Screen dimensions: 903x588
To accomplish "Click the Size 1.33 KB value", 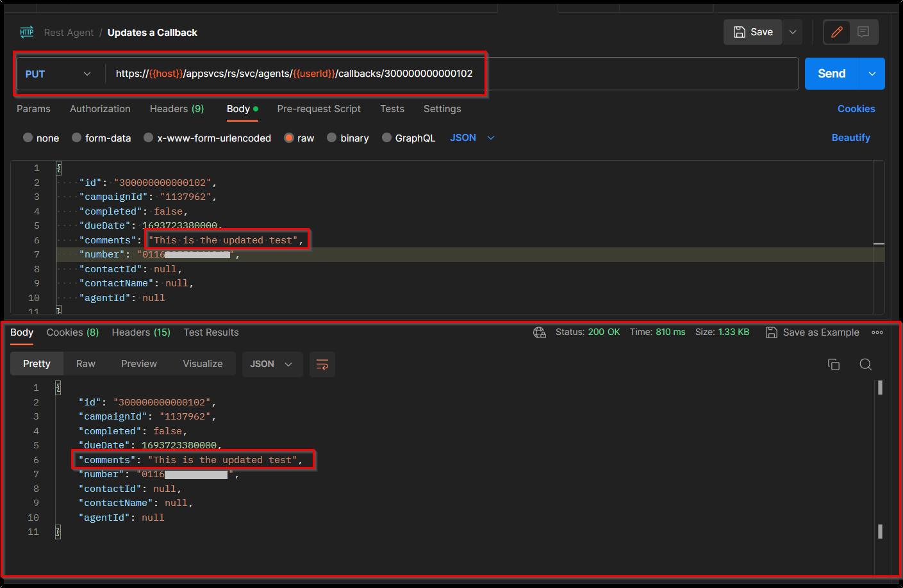I will click(734, 332).
